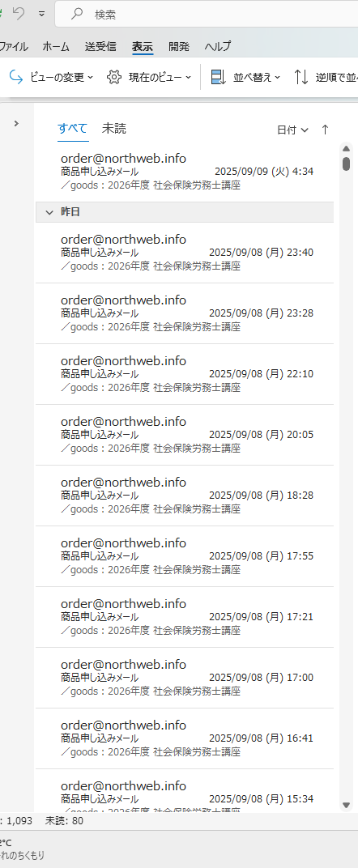The height and width of the screenshot is (868, 358).
Task: Open the ヘルプ tab
Action: 217,46
